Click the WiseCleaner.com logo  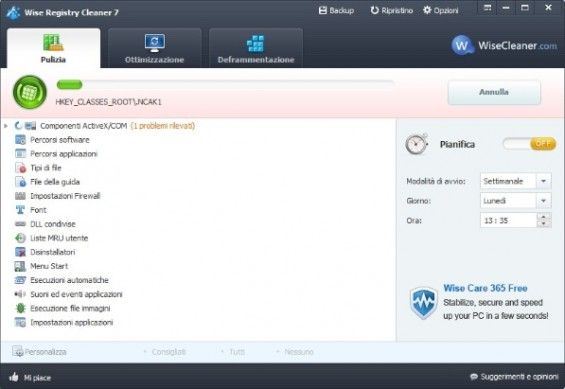[x=504, y=45]
